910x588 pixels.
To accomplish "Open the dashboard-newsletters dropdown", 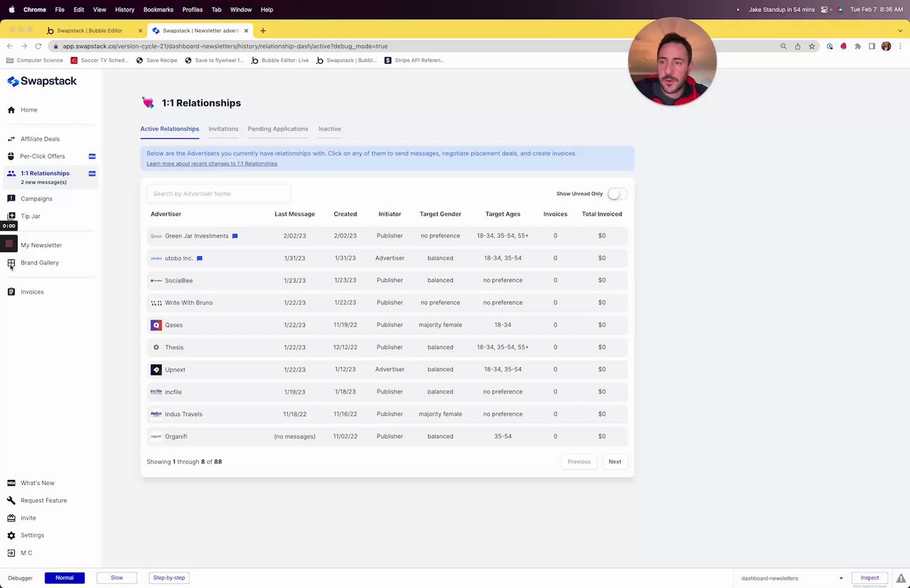I will 791,579.
